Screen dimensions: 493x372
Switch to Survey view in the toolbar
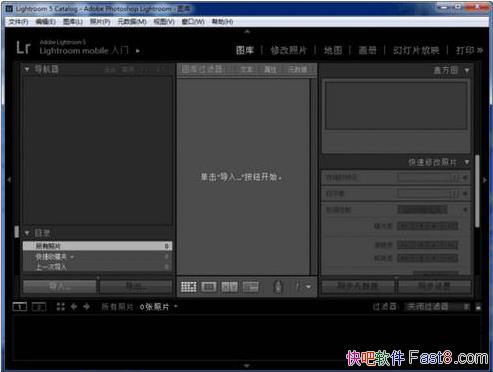click(251, 287)
